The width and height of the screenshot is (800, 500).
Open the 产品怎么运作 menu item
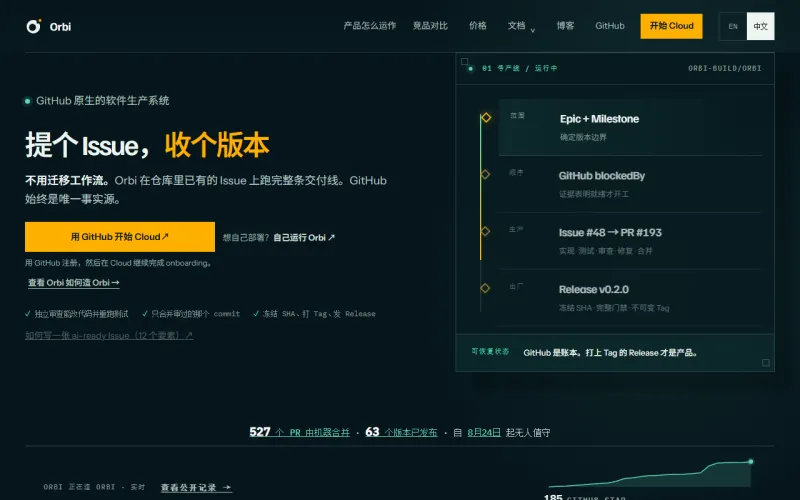[x=369, y=26]
